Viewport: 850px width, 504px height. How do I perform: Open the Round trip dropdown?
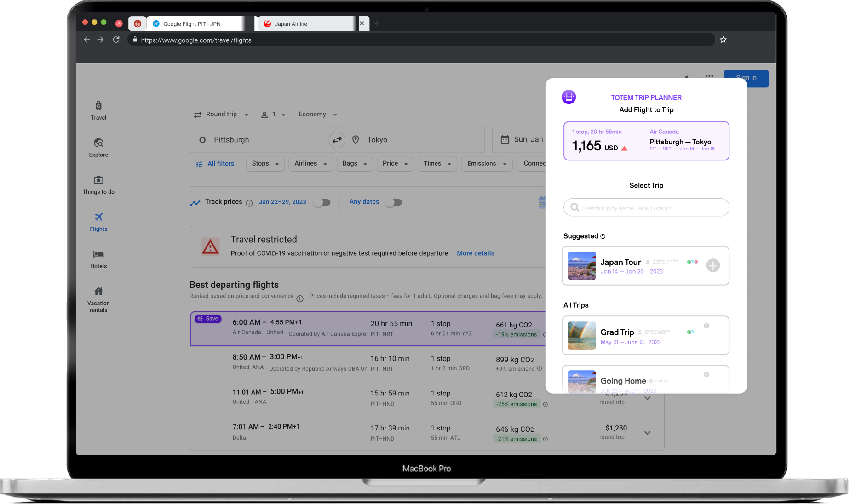(221, 115)
